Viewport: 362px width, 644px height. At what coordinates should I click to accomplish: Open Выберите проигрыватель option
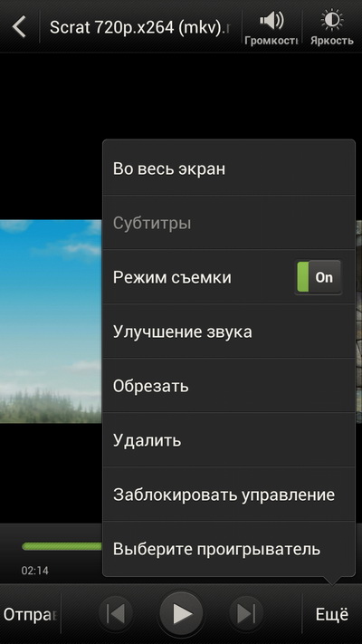229,549
